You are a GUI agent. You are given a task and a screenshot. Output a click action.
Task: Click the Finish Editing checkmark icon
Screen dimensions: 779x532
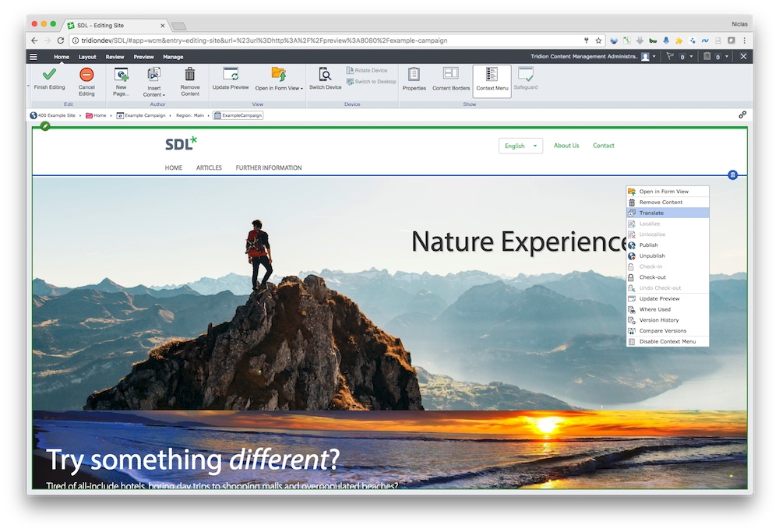49,75
